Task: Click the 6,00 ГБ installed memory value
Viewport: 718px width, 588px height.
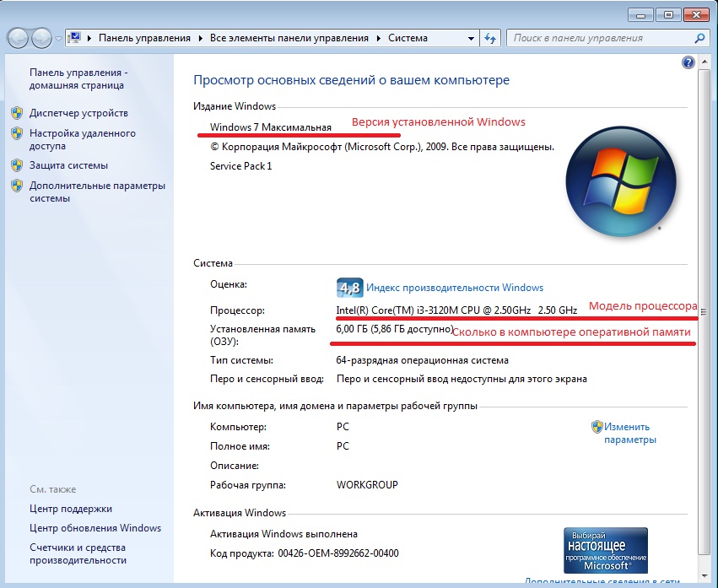Action: tap(395, 329)
